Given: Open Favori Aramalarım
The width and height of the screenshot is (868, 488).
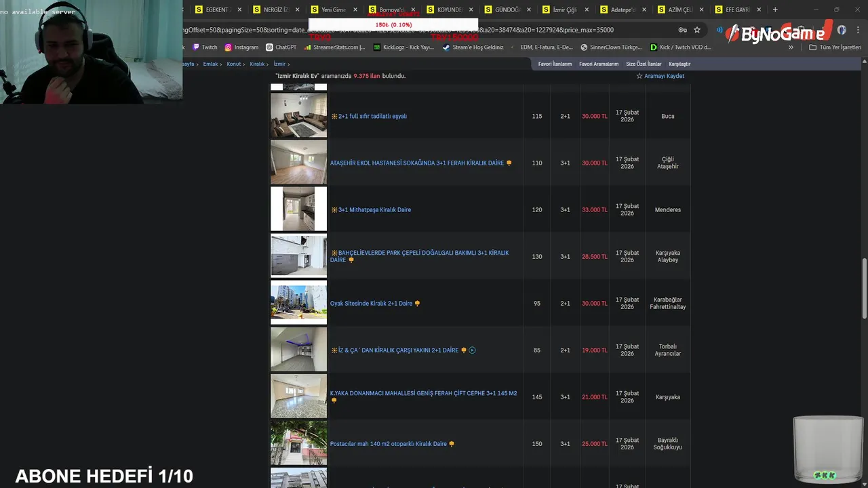Looking at the screenshot, I should tap(599, 64).
